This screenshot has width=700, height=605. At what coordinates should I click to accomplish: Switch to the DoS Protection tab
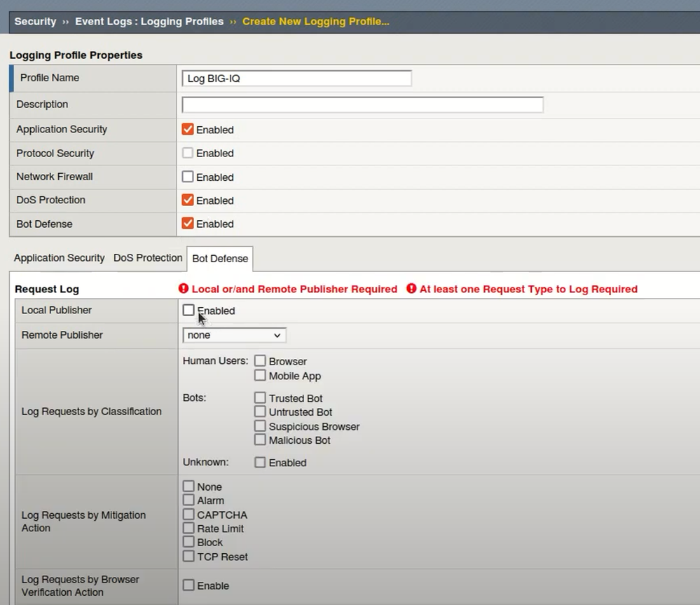pyautogui.click(x=148, y=258)
